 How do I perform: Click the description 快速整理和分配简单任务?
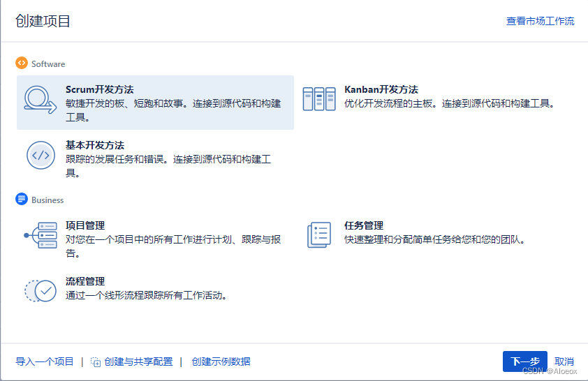click(x=435, y=239)
